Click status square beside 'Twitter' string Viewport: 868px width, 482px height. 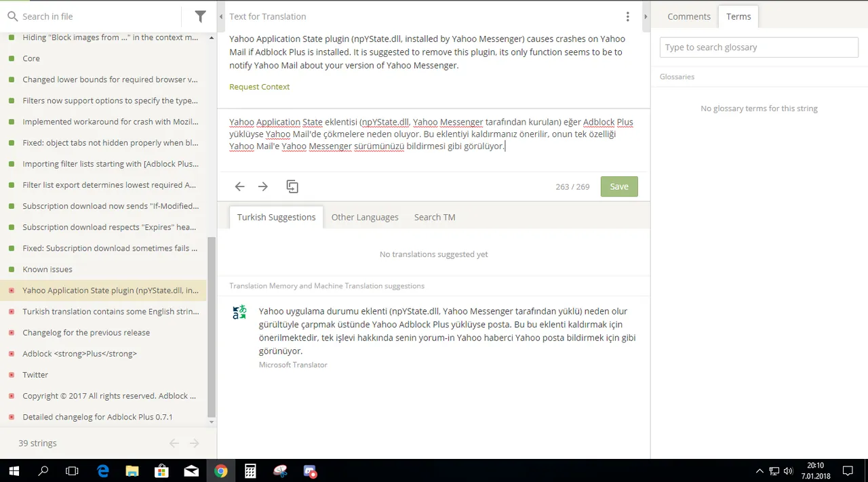coord(12,375)
